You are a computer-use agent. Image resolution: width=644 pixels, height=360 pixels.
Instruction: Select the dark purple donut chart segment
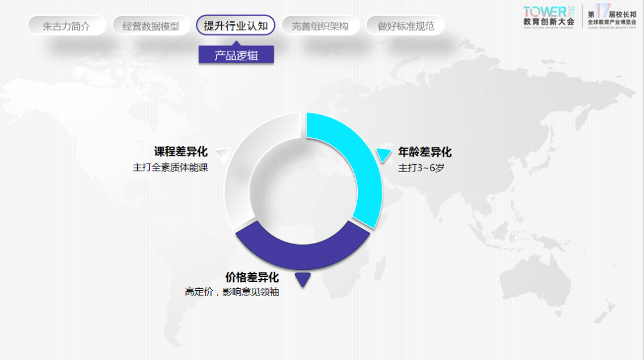[302, 252]
